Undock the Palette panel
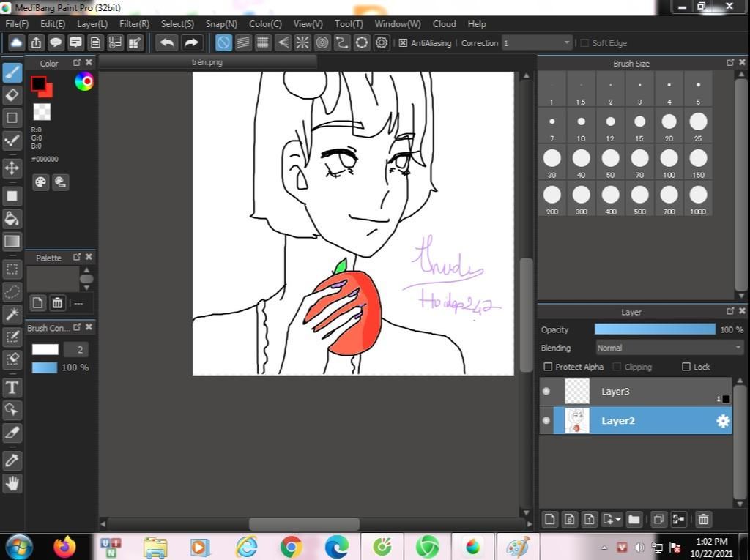 (76, 257)
